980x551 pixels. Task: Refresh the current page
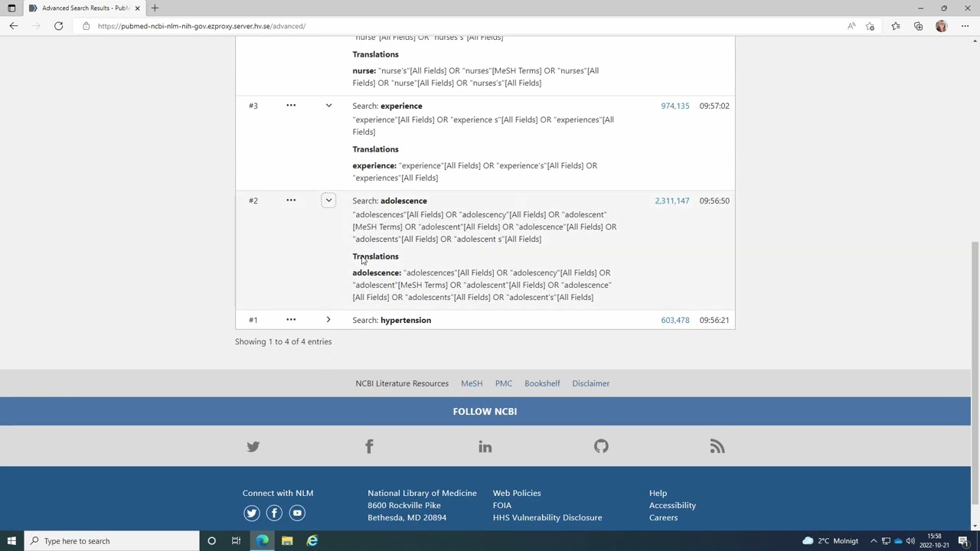pos(58,26)
